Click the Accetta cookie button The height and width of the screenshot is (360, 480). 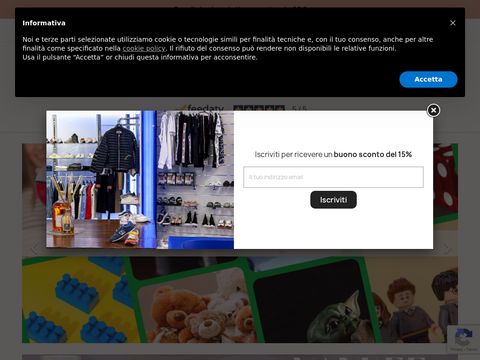[428, 79]
